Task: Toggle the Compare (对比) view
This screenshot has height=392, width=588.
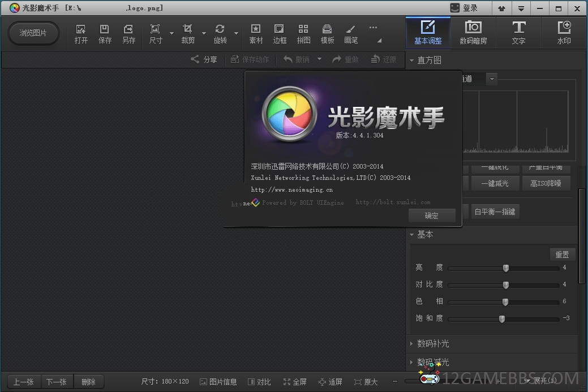Action: tap(259, 382)
